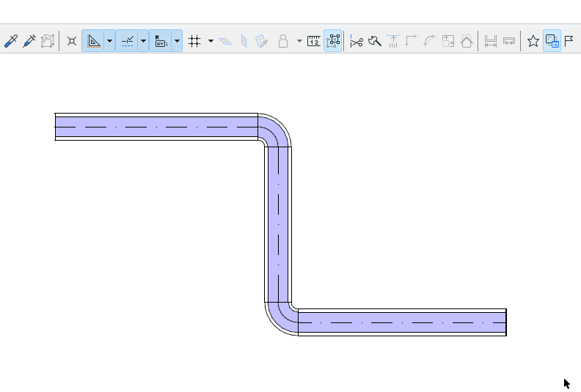Toggle the Suspend Groups button
The height and width of the screenshot is (392, 581).
point(333,41)
